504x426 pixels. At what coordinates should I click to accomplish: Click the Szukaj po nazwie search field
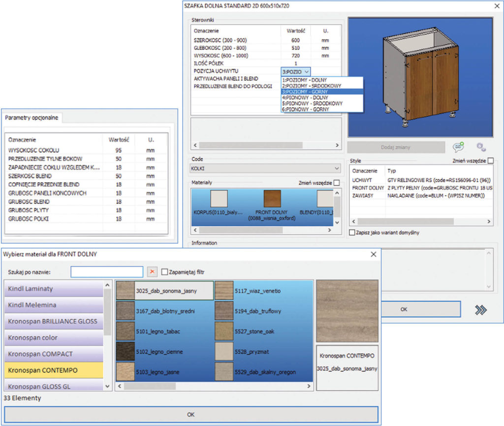coord(107,272)
